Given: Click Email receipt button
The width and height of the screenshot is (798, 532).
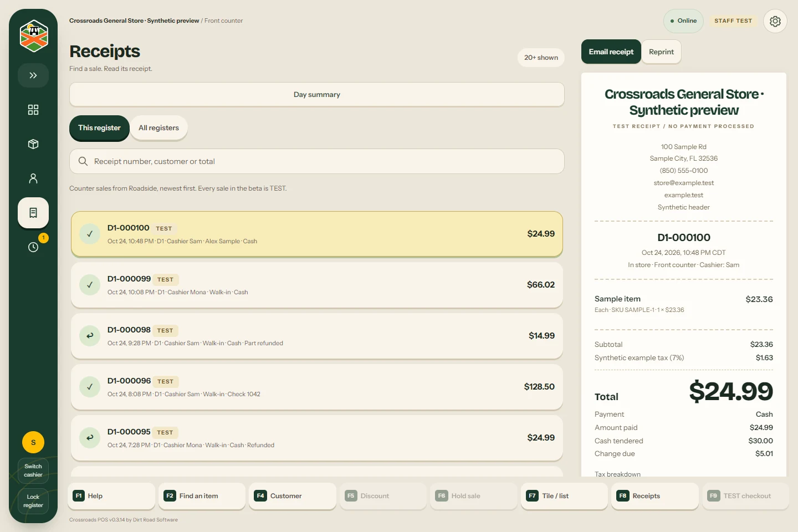Looking at the screenshot, I should pyautogui.click(x=611, y=52).
